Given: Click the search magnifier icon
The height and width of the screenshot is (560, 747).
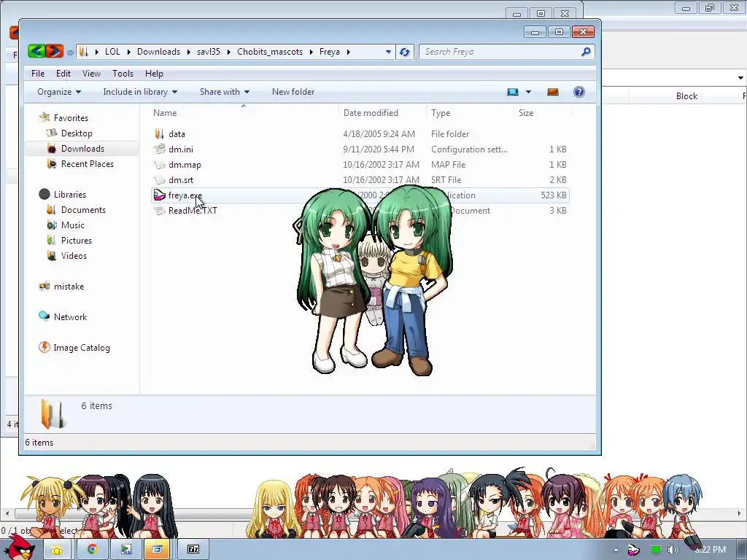Looking at the screenshot, I should coord(586,52).
